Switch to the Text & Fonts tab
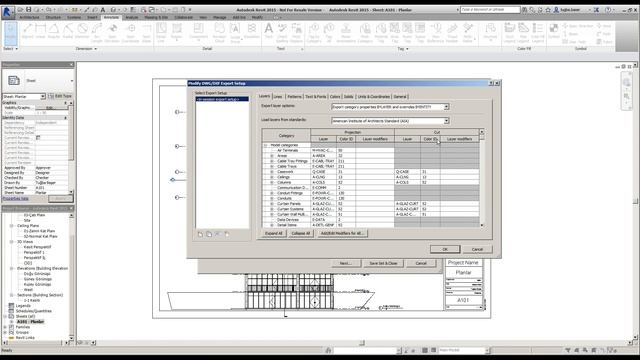640x360 pixels. (x=316, y=97)
